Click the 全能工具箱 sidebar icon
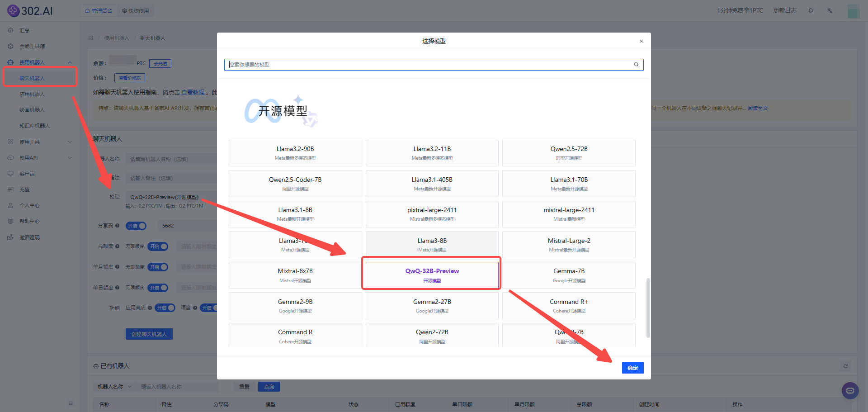The image size is (868, 412). tap(10, 46)
